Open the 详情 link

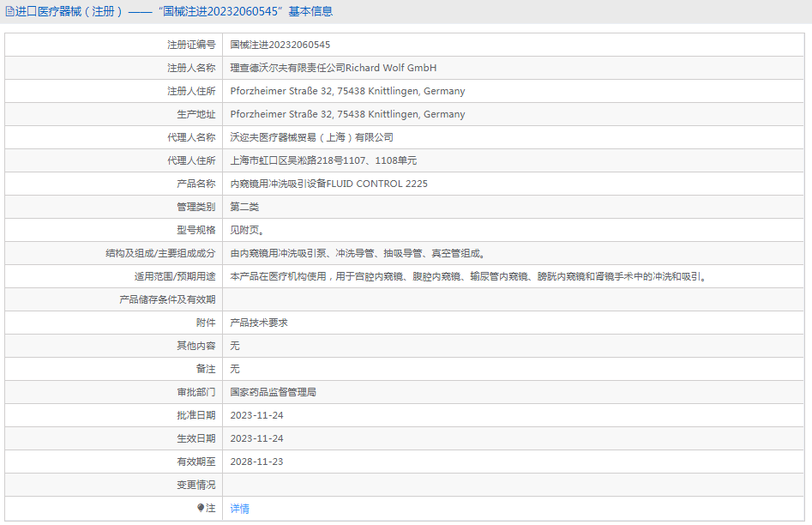point(240,509)
